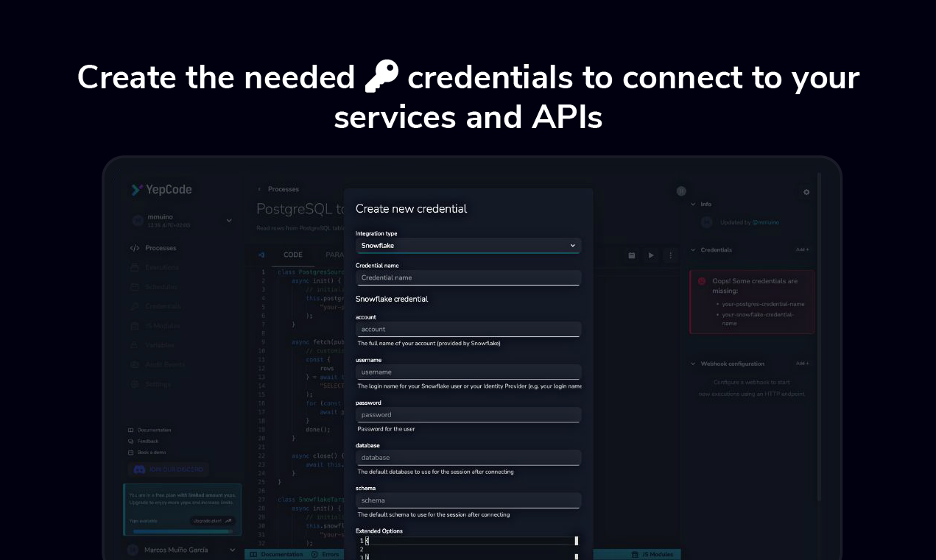The height and width of the screenshot is (560, 936).
Task: Open the Book a demo link
Action: click(x=147, y=453)
